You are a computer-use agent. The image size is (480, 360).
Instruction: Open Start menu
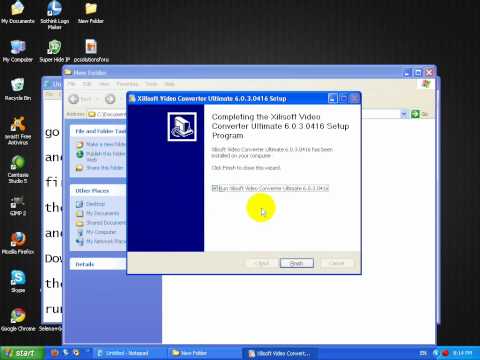(22, 353)
